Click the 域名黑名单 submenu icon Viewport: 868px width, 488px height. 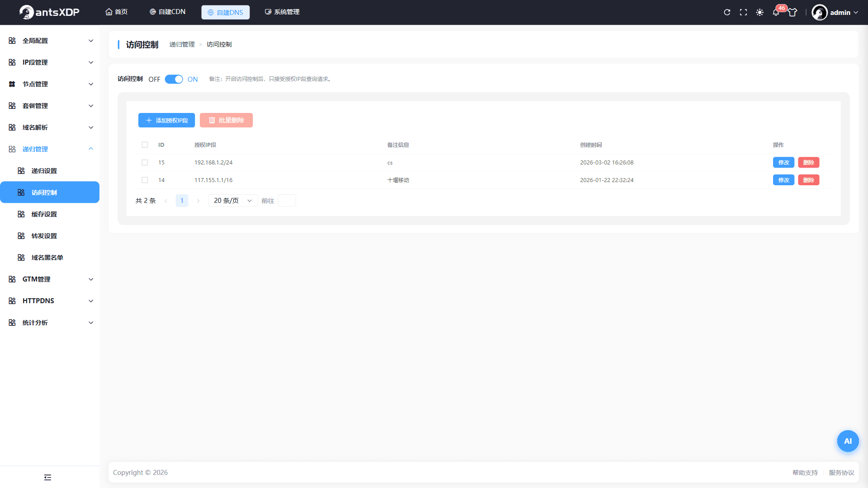tap(21, 258)
